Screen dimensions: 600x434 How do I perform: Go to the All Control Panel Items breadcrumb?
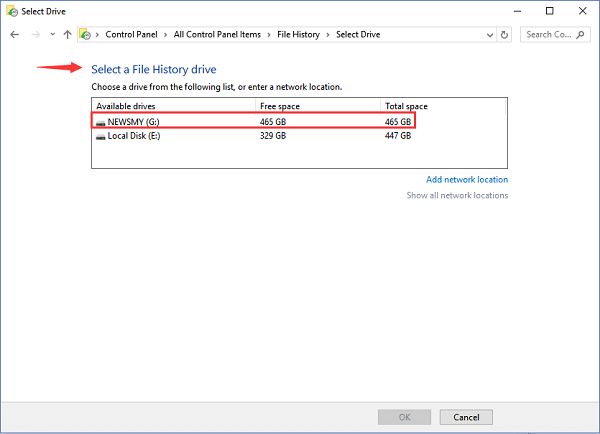click(x=216, y=34)
